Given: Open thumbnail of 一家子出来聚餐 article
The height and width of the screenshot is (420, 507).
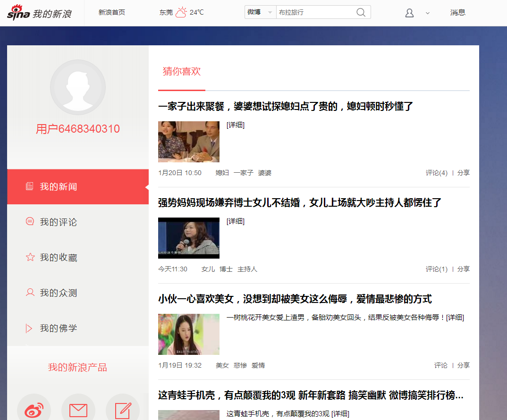Looking at the screenshot, I should (189, 142).
